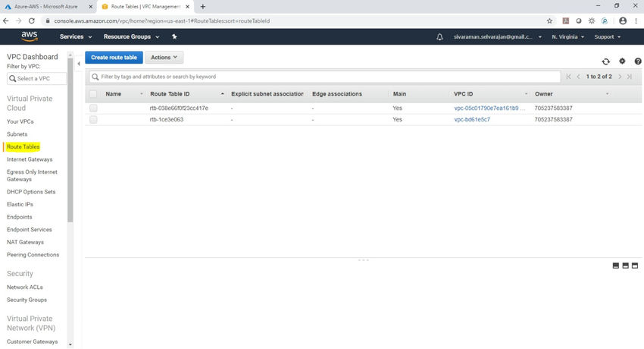Set details pane to smallest layout
Screen dimensions: 644x349
pos(616,266)
